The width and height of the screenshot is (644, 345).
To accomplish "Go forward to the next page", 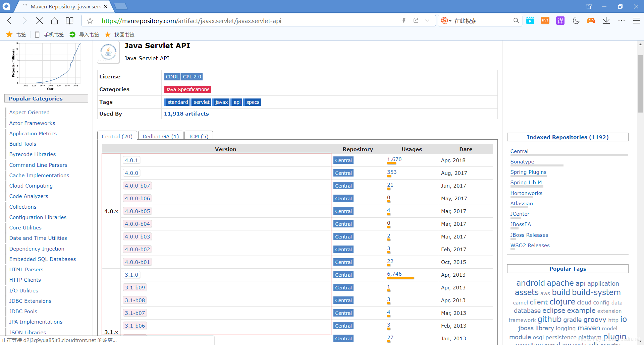I will pos(24,21).
